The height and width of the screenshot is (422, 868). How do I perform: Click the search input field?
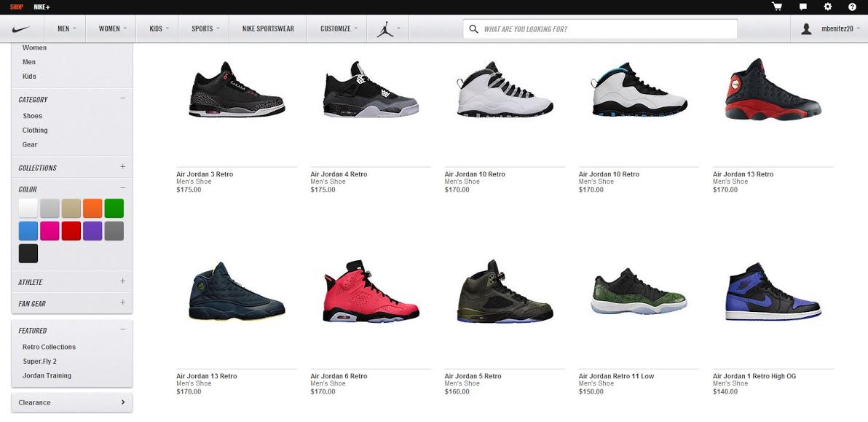click(600, 29)
